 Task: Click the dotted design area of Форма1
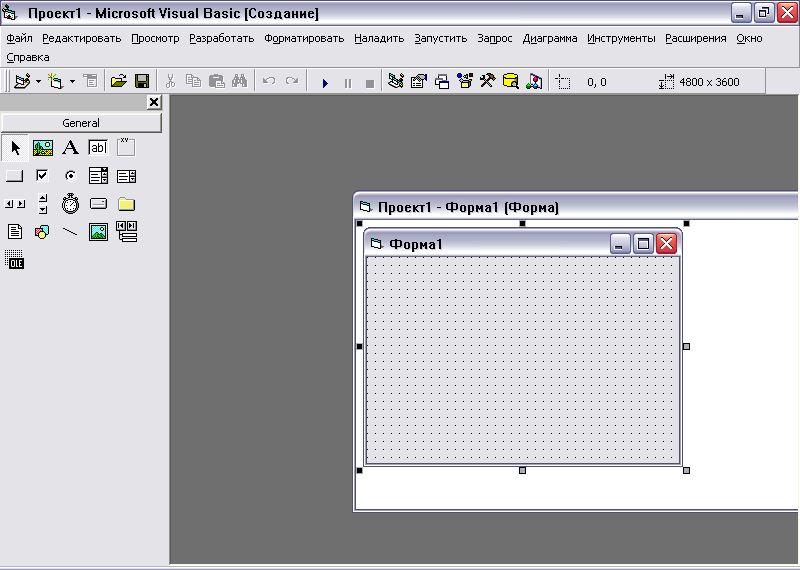coord(523,360)
